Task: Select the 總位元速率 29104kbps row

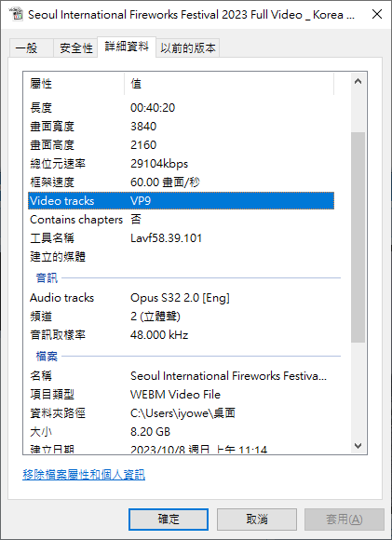Action: pyautogui.click(x=181, y=164)
